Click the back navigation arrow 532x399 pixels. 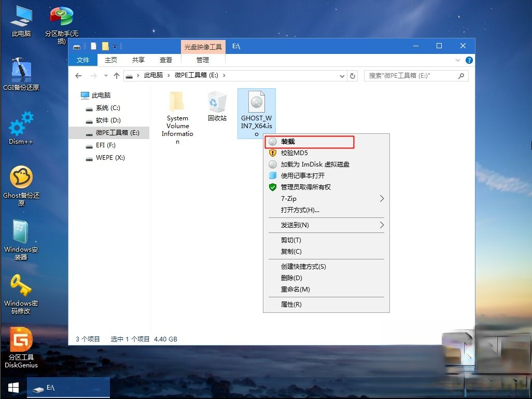click(x=78, y=75)
